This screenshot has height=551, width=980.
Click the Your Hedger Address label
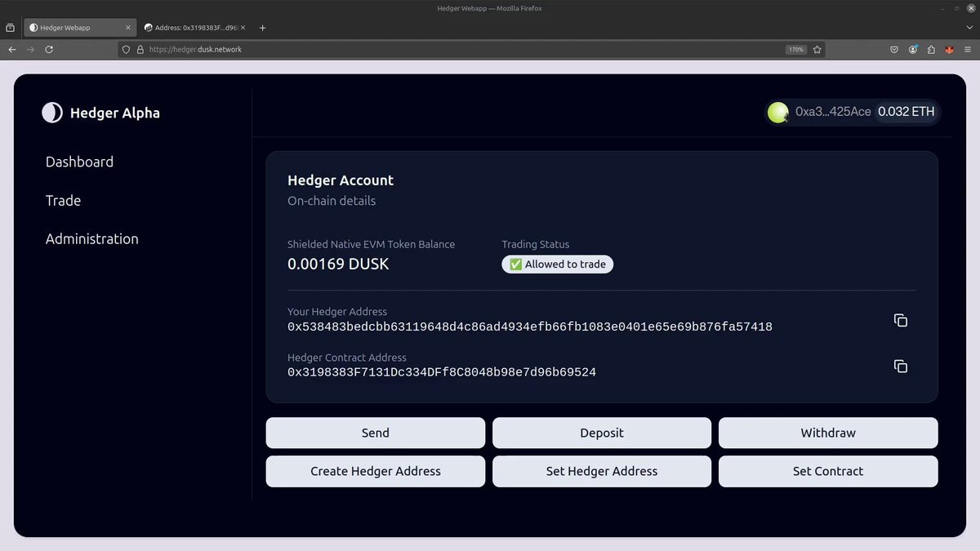pyautogui.click(x=337, y=312)
